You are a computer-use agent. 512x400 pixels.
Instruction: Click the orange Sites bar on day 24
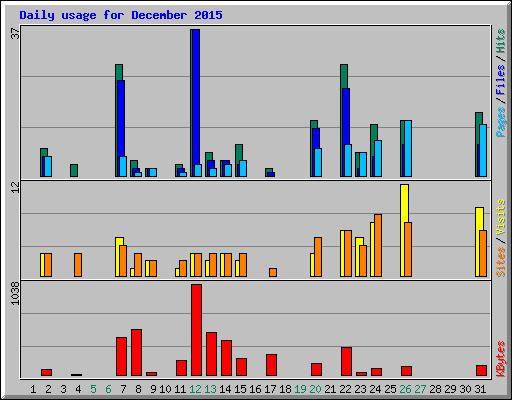click(378, 245)
